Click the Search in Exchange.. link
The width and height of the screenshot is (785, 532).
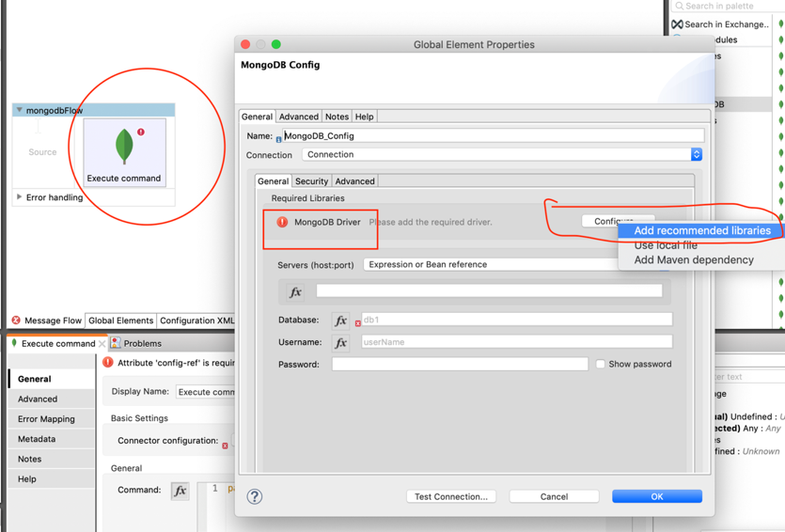point(726,24)
